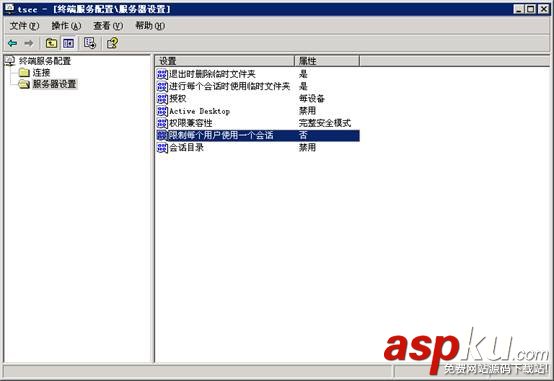This screenshot has width=554, height=381.
Task: Click the 服务器设置 folder icon
Action: click(24, 84)
